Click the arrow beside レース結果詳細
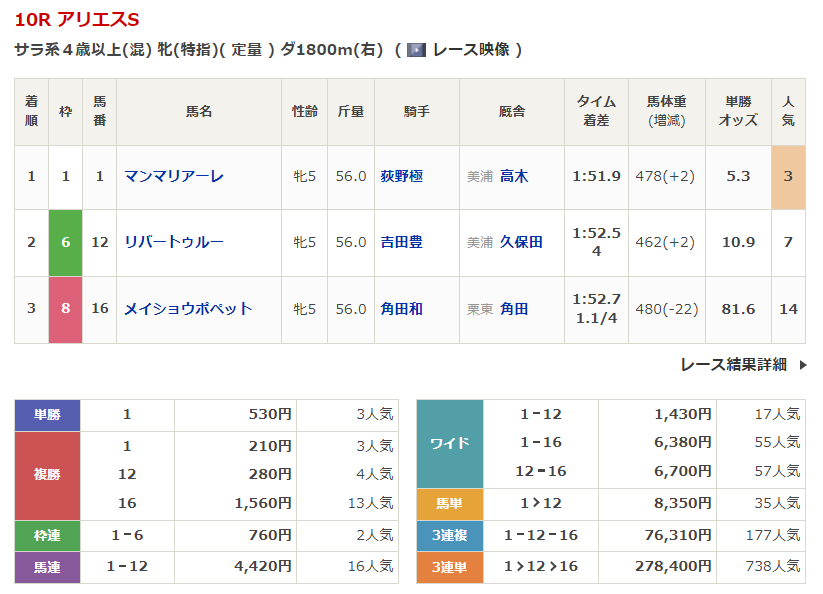Image resolution: width=823 pixels, height=594 pixels. coord(802,365)
